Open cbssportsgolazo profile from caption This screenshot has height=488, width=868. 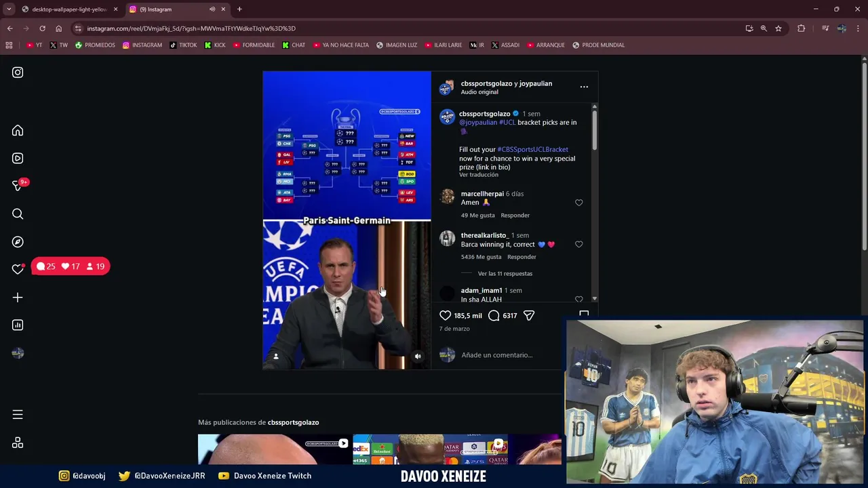click(484, 114)
